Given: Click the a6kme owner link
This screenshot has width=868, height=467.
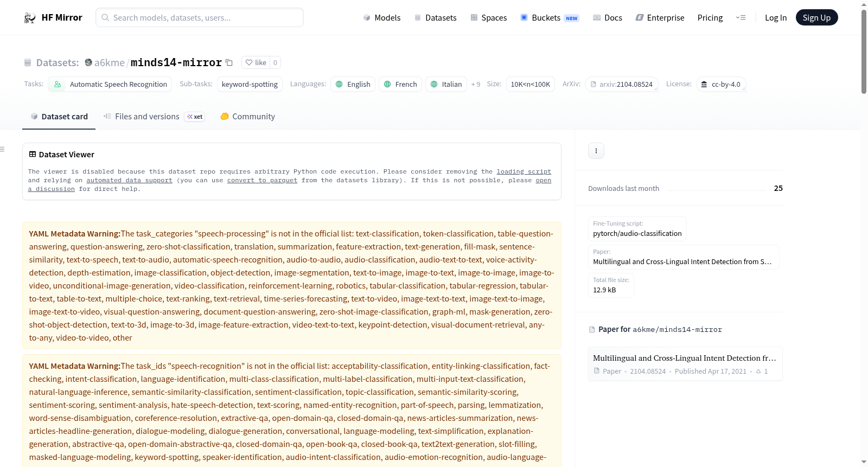Looking at the screenshot, I should (x=110, y=62).
